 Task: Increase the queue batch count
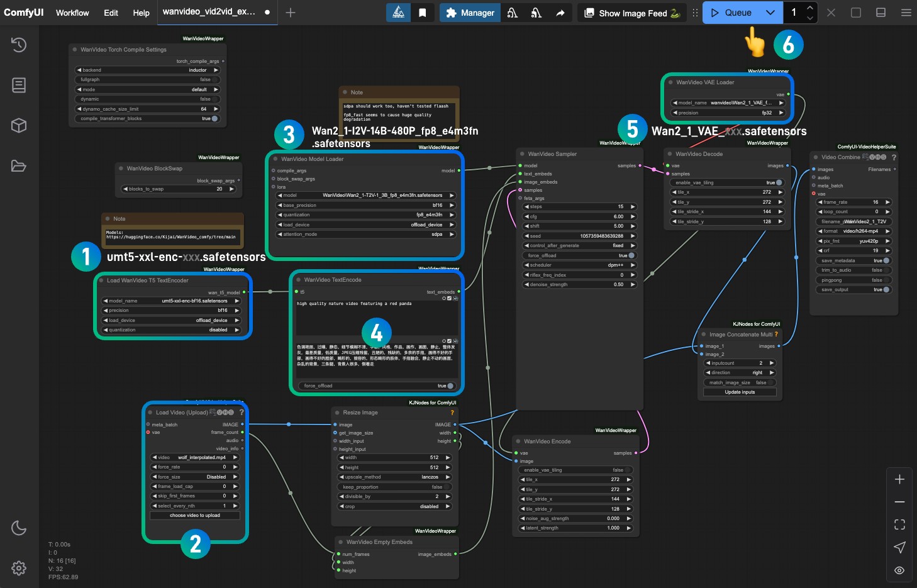pyautogui.click(x=810, y=7)
